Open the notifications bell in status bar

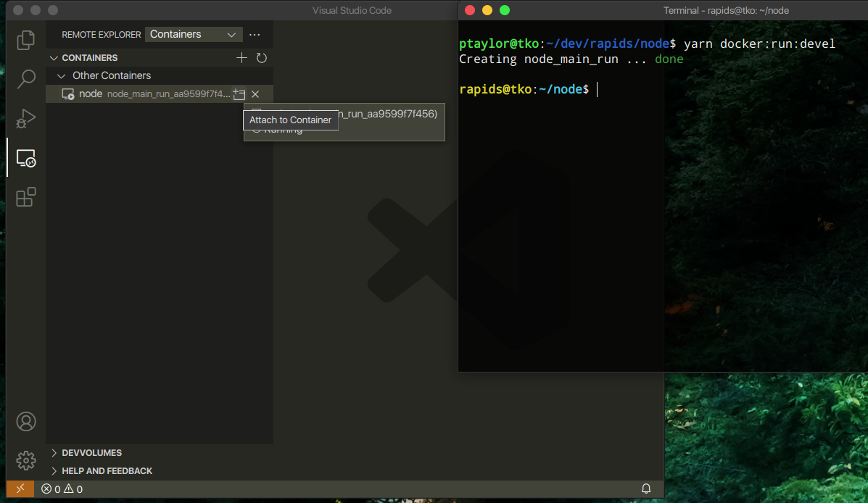tap(646, 489)
